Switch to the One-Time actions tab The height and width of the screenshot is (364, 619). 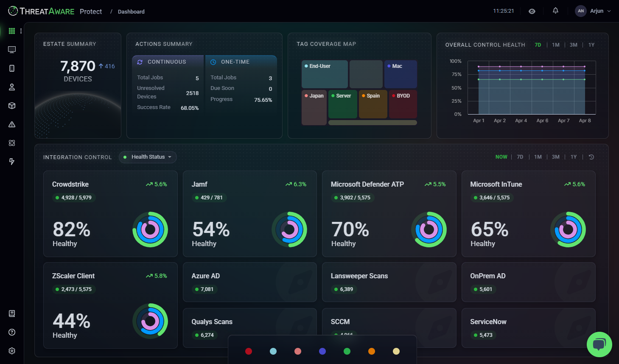pyautogui.click(x=241, y=62)
